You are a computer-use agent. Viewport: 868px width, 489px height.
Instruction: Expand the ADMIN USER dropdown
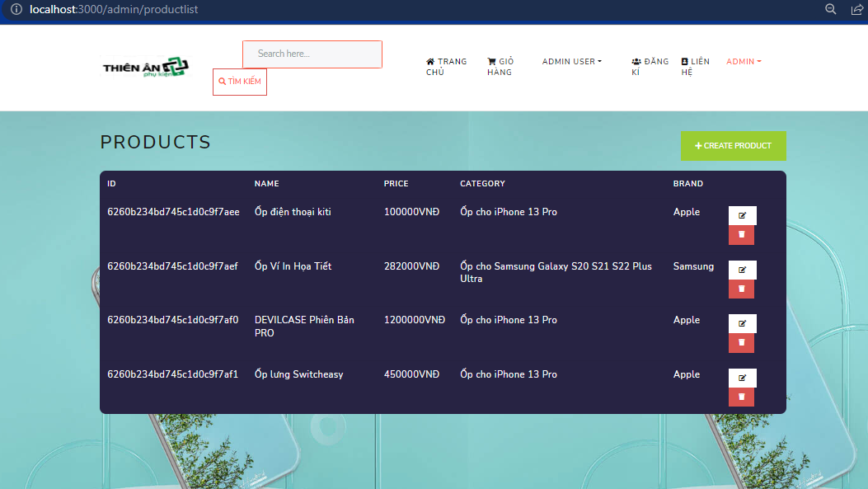pyautogui.click(x=571, y=62)
